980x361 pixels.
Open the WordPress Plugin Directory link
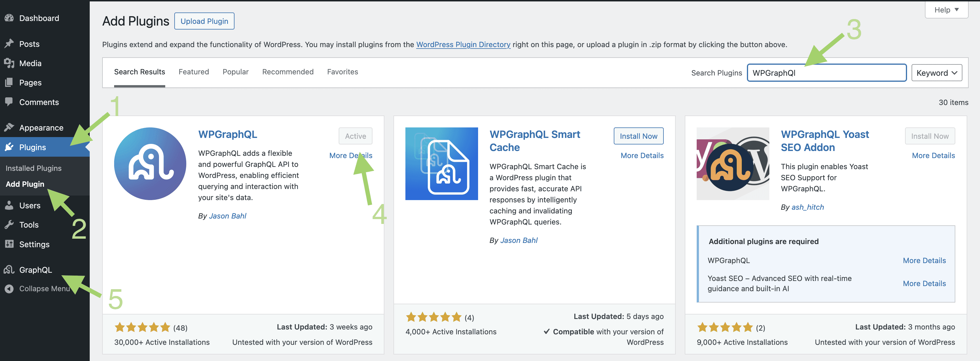coord(463,45)
